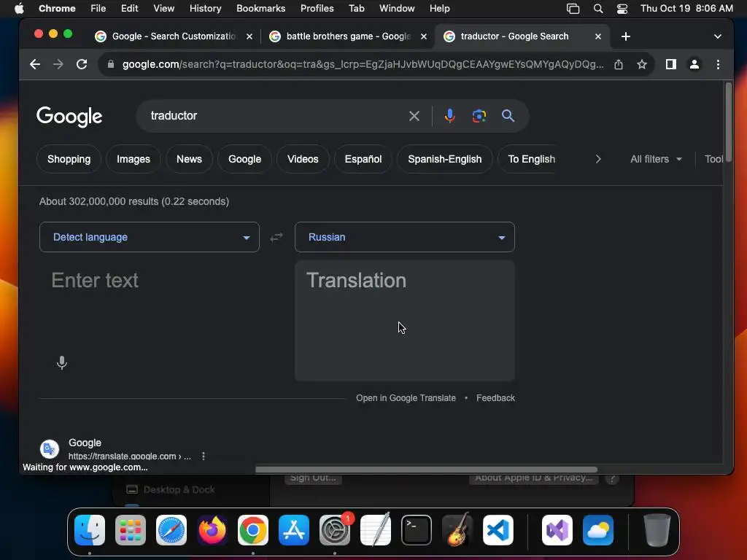Start voice search with microphone

[449, 116]
